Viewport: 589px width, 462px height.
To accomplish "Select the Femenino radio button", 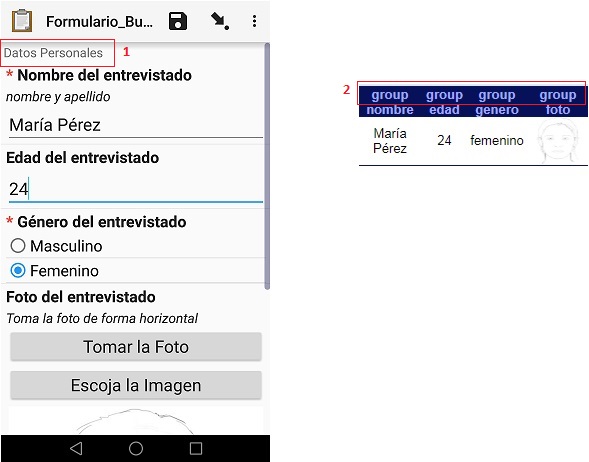I will 18,270.
